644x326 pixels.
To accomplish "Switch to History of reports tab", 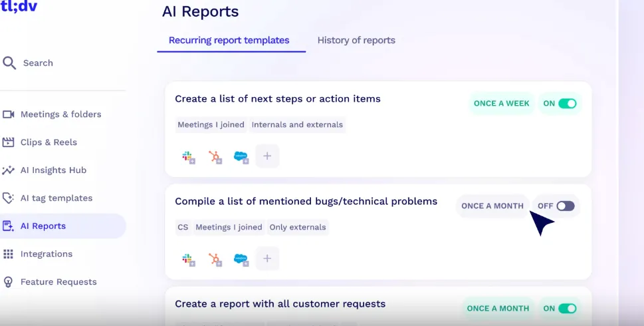I will 356,41.
